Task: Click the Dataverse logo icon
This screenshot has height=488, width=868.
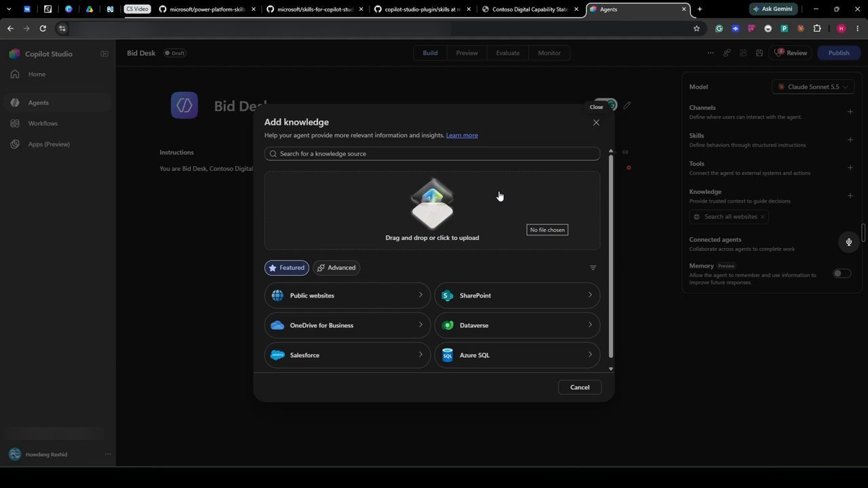Action: pyautogui.click(x=447, y=325)
